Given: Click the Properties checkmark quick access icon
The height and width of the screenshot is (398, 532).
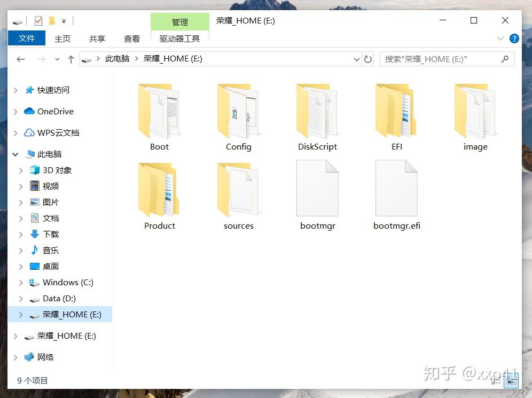Looking at the screenshot, I should coord(38,21).
